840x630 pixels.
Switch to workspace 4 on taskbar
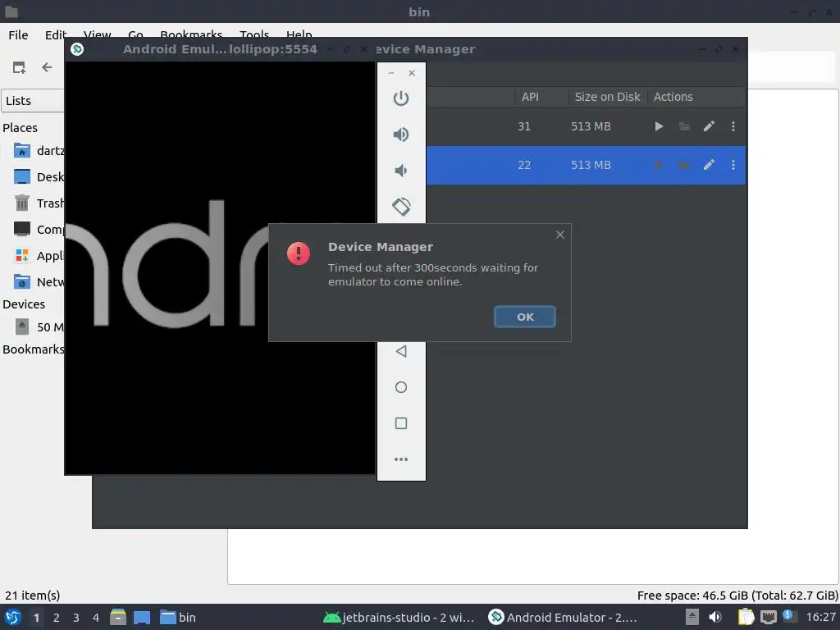[96, 618]
